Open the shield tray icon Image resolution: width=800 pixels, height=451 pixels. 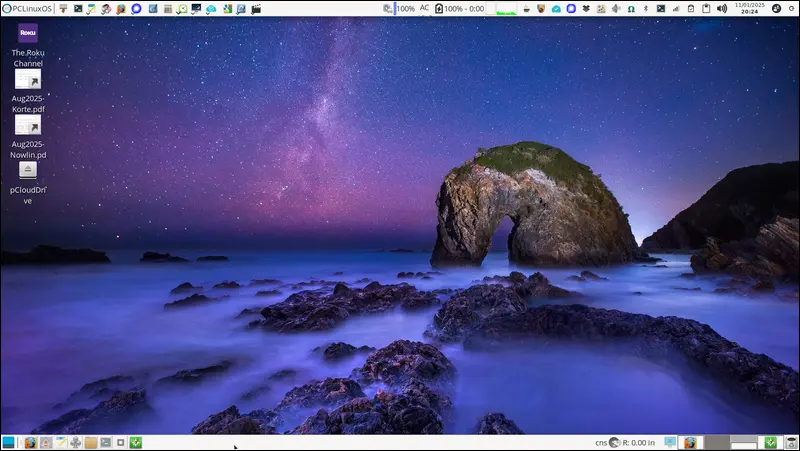point(541,9)
